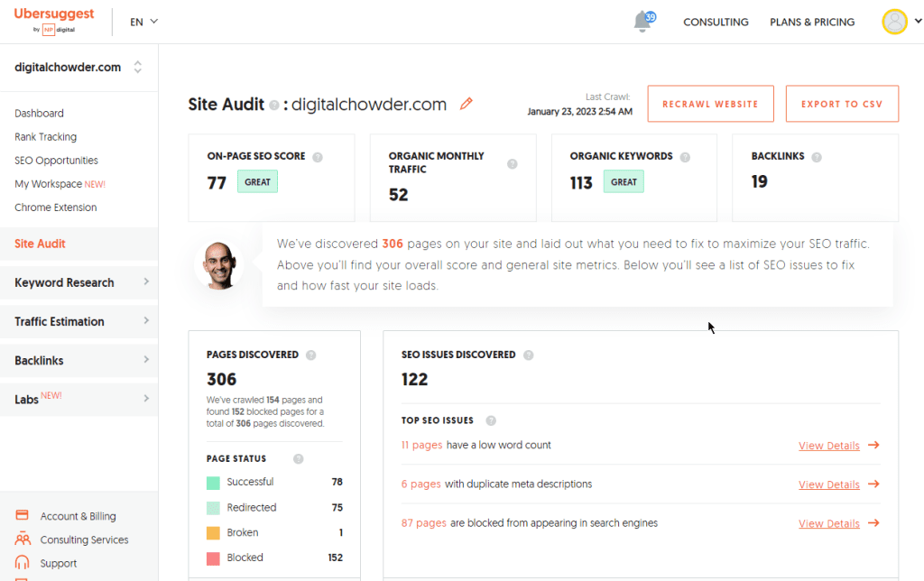
Task: Expand the Keyword Research menu
Action: point(79,282)
